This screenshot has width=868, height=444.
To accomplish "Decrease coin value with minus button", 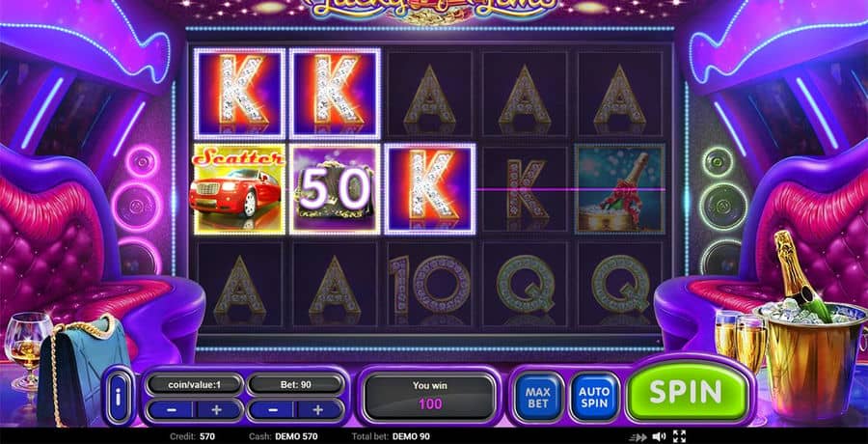I will click(171, 410).
